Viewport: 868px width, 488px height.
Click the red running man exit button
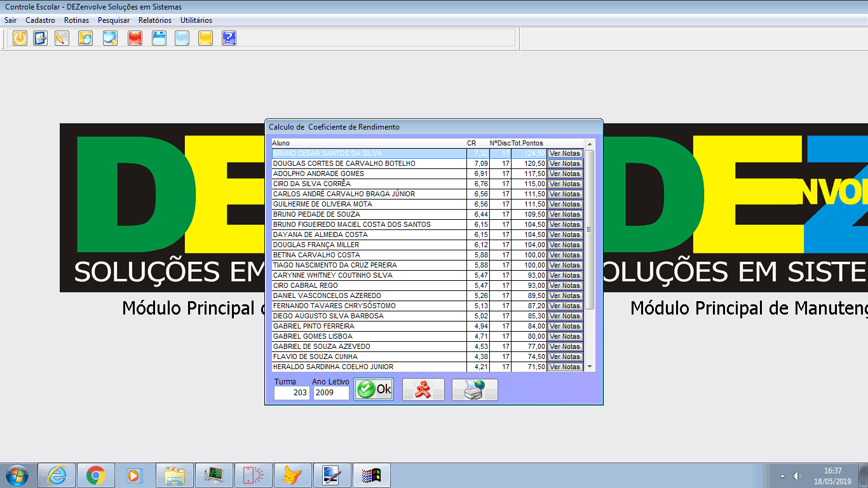(423, 390)
